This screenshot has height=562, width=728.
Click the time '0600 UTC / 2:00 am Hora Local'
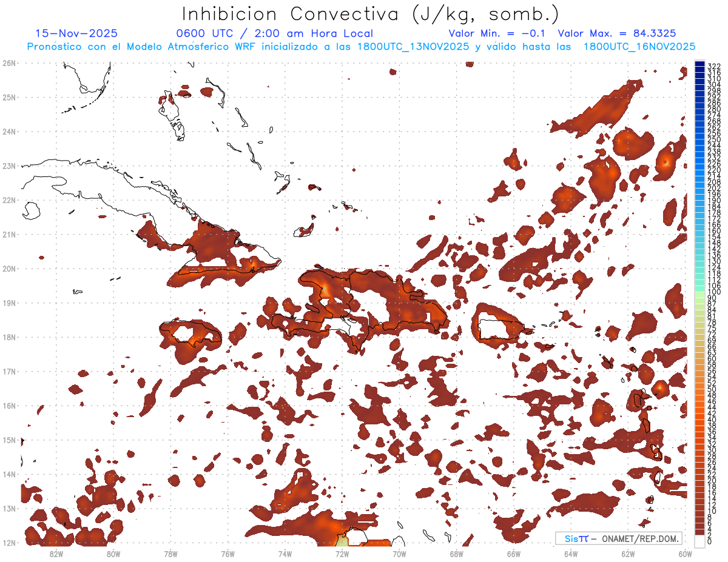274,34
